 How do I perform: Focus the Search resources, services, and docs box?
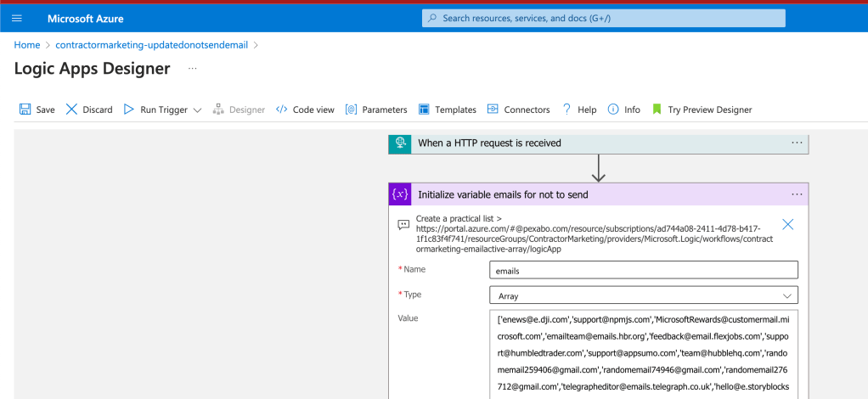tap(603, 19)
